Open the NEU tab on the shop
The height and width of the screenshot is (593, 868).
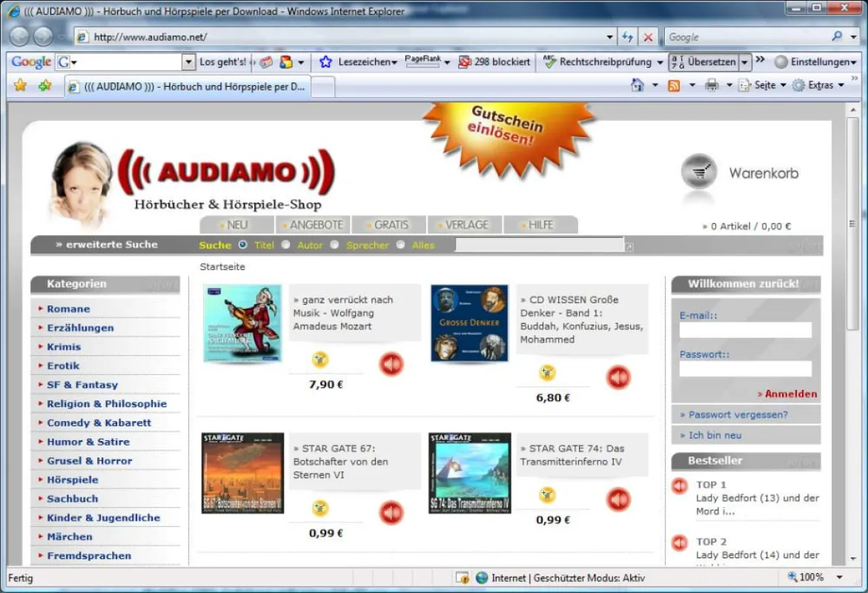pos(237,225)
